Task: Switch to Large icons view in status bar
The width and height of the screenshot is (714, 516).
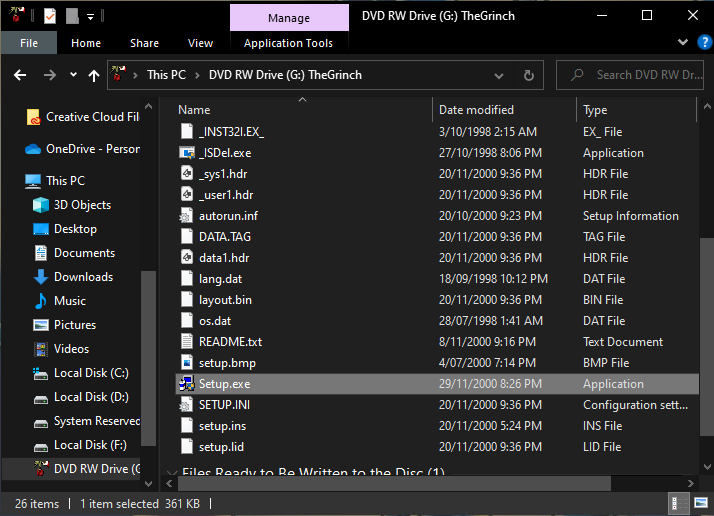Action: tap(701, 503)
